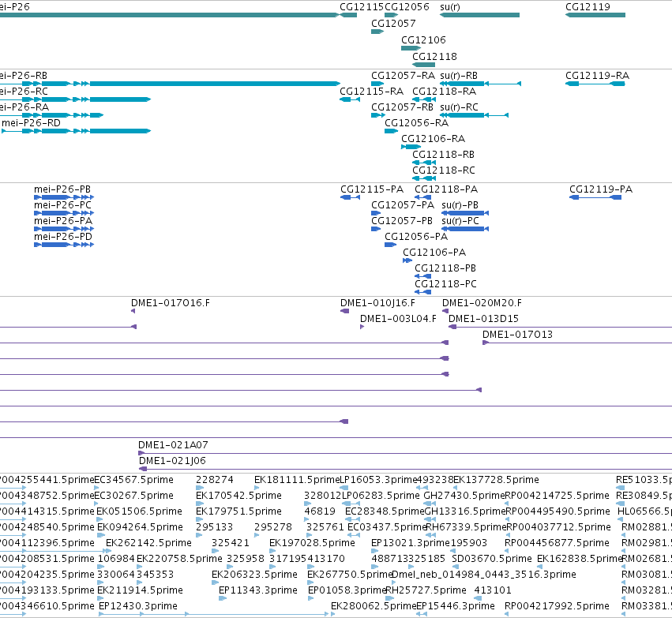Open DME1-021J06 insertion label
Viewport: 672px width, 618px height.
coord(172,461)
